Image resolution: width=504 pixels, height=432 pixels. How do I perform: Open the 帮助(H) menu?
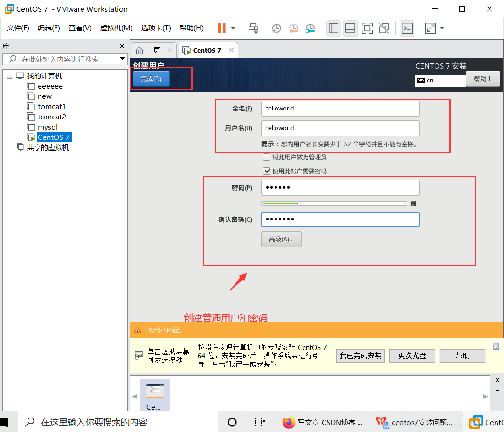click(x=192, y=28)
